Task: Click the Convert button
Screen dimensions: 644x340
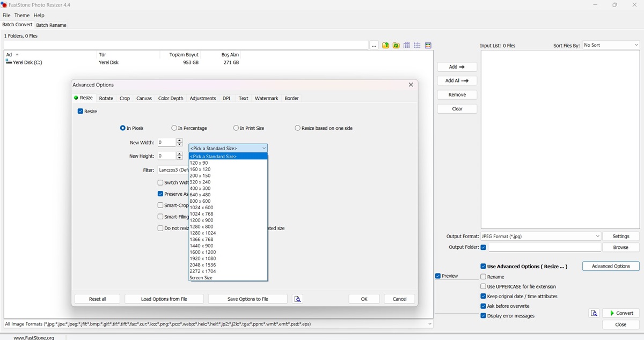Action: [621, 313]
